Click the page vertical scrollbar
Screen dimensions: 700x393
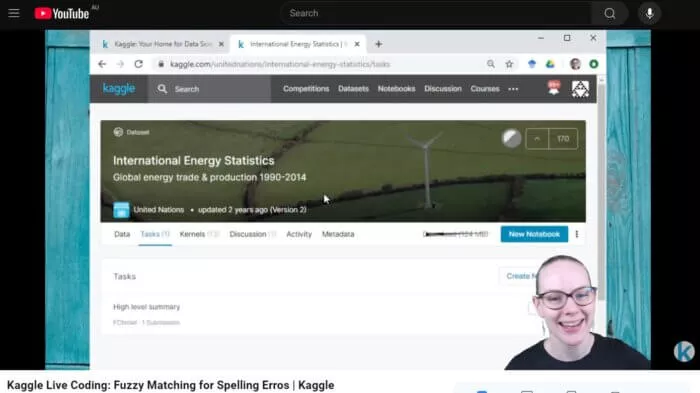coord(601,192)
